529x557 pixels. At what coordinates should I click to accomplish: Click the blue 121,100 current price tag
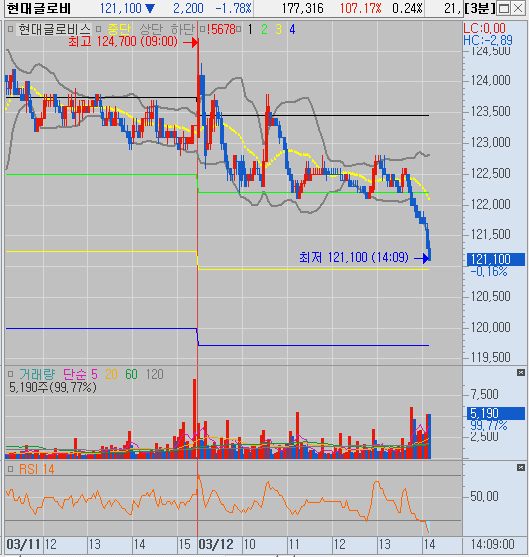pyautogui.click(x=496, y=259)
